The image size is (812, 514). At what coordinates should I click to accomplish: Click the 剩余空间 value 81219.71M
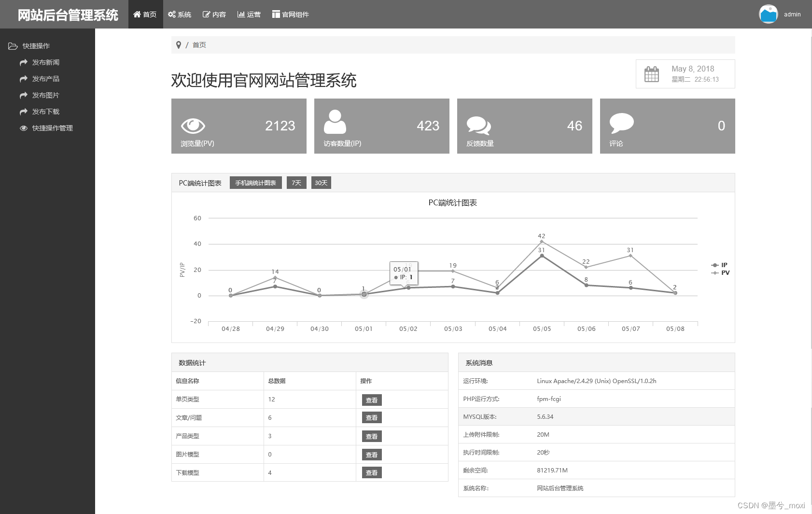(552, 470)
